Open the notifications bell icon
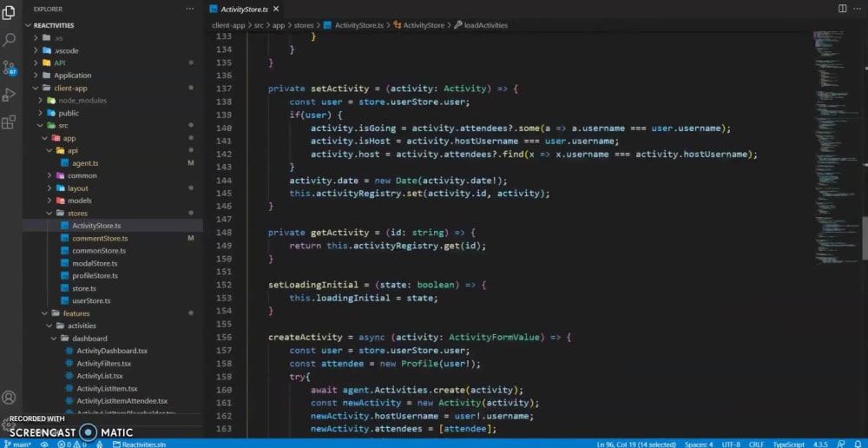 858,445
